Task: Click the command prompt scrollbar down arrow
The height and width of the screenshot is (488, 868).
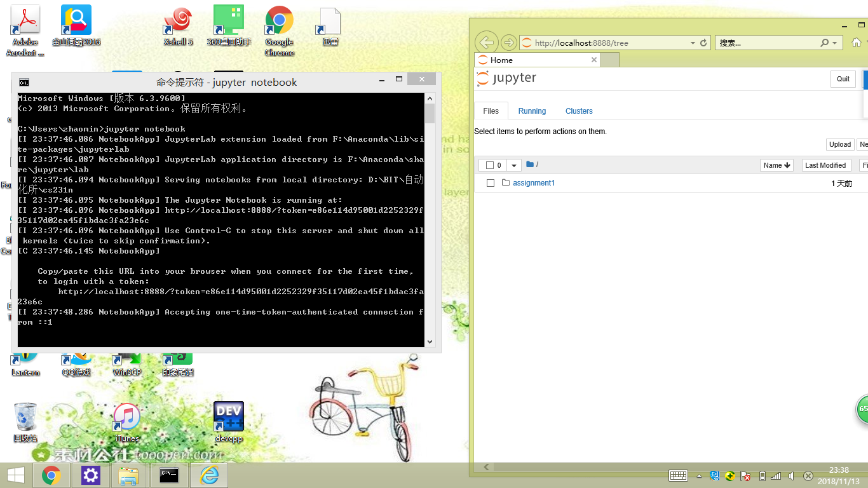Action: 430,342
